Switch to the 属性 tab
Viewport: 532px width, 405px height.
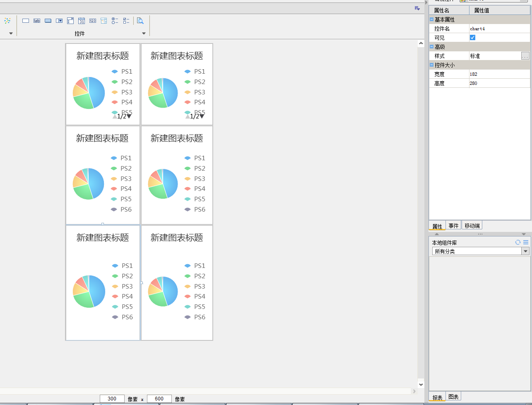pos(437,226)
